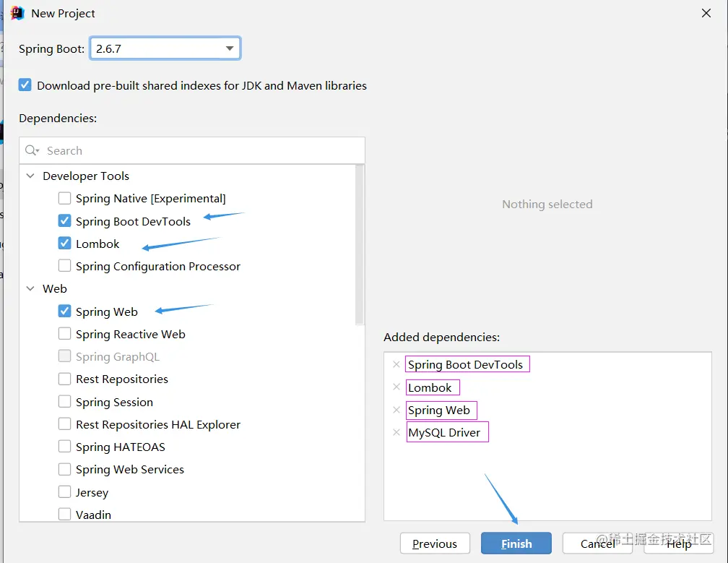Remove Spring Boot DevTools from added dependencies
This screenshot has width=728, height=563.
pyautogui.click(x=396, y=365)
